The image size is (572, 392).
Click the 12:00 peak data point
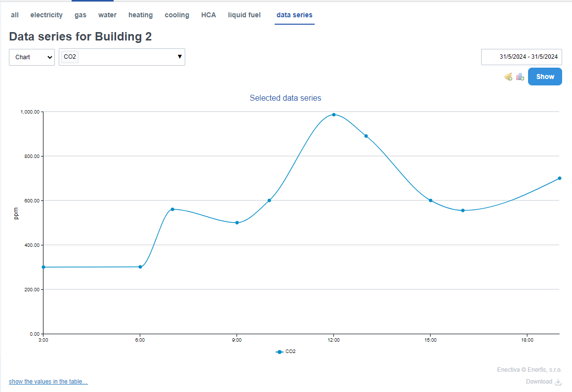[x=334, y=115]
